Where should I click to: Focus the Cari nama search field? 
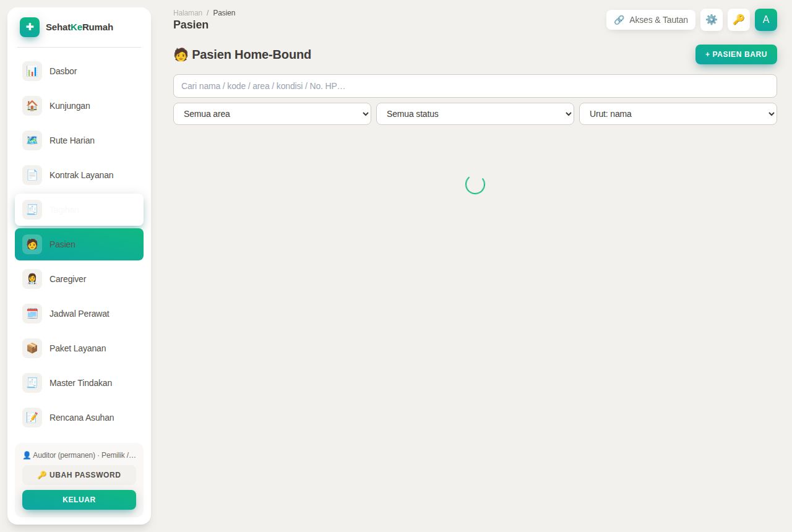point(475,86)
